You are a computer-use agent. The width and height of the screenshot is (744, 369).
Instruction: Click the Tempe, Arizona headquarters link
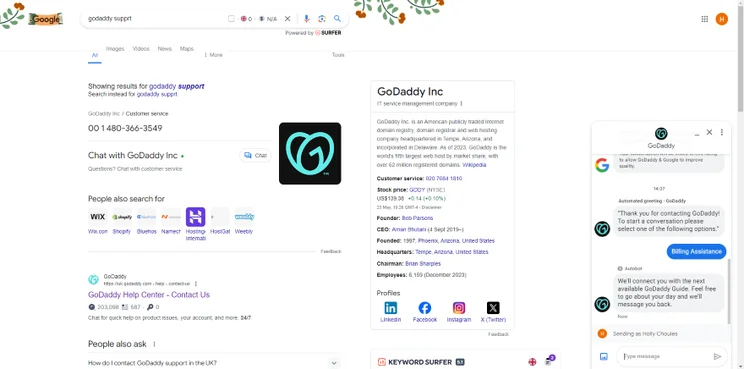(452, 252)
